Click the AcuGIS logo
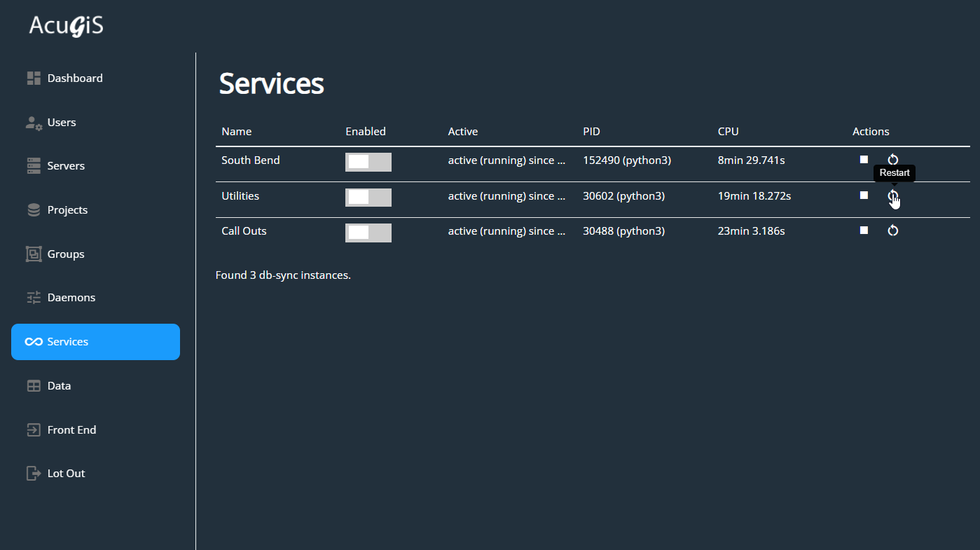The width and height of the screenshot is (980, 550). (67, 26)
